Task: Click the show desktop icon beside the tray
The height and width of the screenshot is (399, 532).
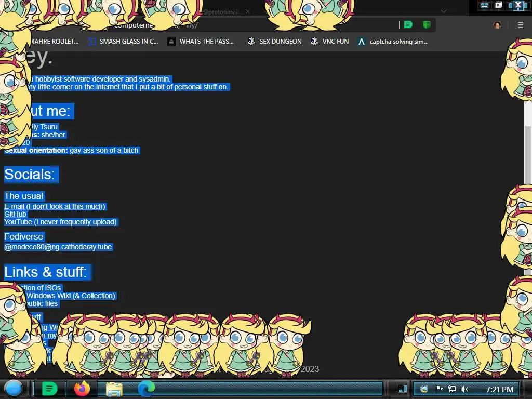Action: pyautogui.click(x=403, y=389)
